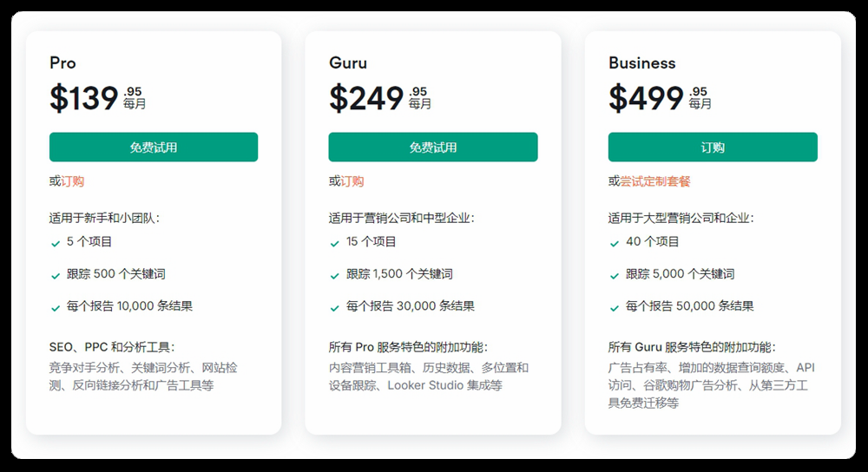Viewport: 868px width, 472px height.
Task: Click the checkmark beside 跟踪 1,500 个关键词
Action: 335,276
